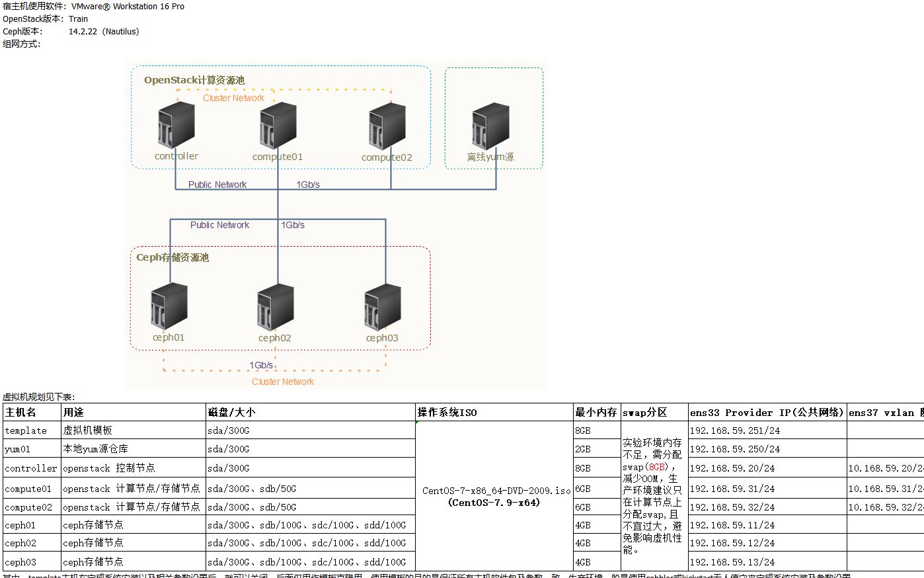The width and height of the screenshot is (924, 578).
Task: Click the template hostname cell
Action: point(32,431)
